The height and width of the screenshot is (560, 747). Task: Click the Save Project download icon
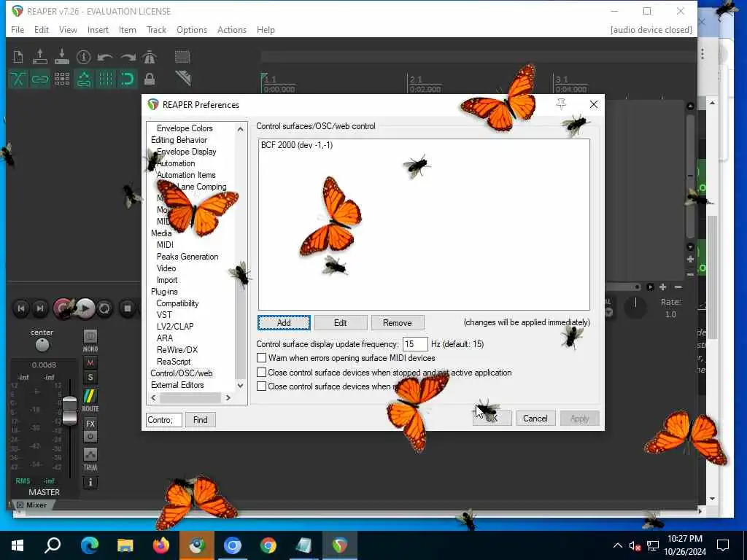pos(61,57)
